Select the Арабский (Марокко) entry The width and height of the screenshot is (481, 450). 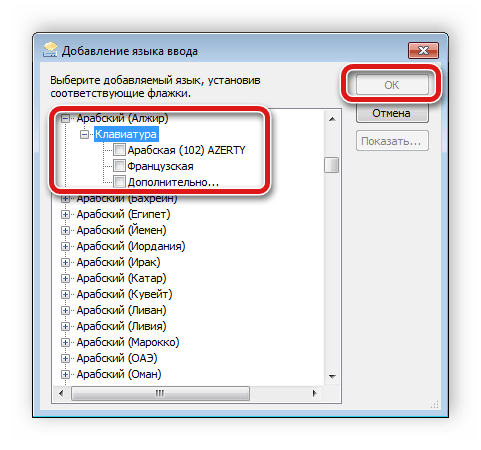[128, 342]
